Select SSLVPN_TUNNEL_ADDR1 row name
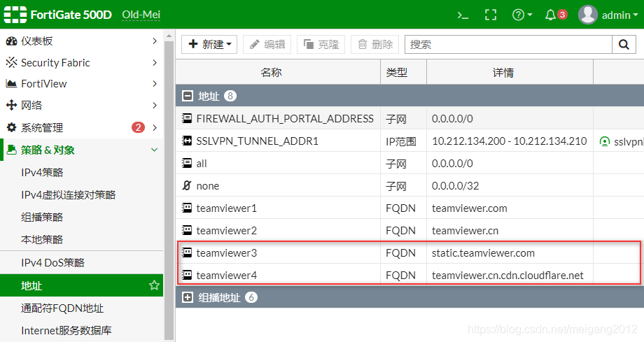The image size is (644, 342). coord(258,141)
